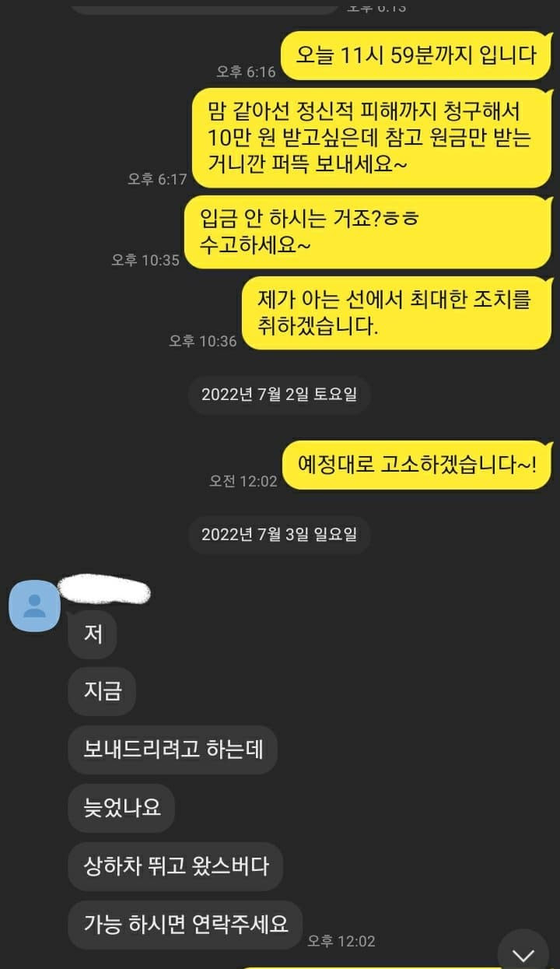Select the bubble '예정대로 고소하겠습니다~!'
Image resolution: width=560 pixels, height=969 pixels.
click(416, 465)
